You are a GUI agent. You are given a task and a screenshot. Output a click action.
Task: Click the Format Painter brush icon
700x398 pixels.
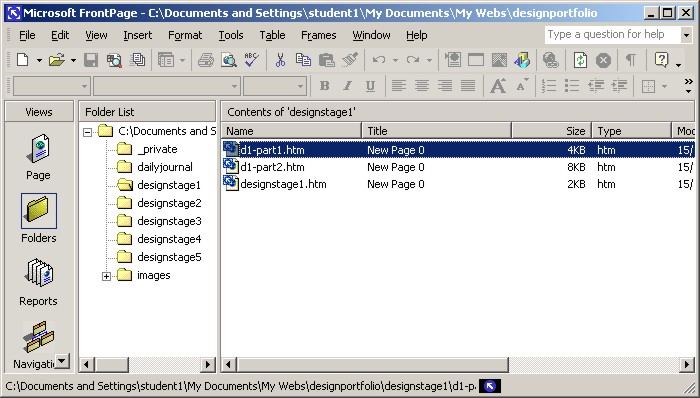click(350, 60)
